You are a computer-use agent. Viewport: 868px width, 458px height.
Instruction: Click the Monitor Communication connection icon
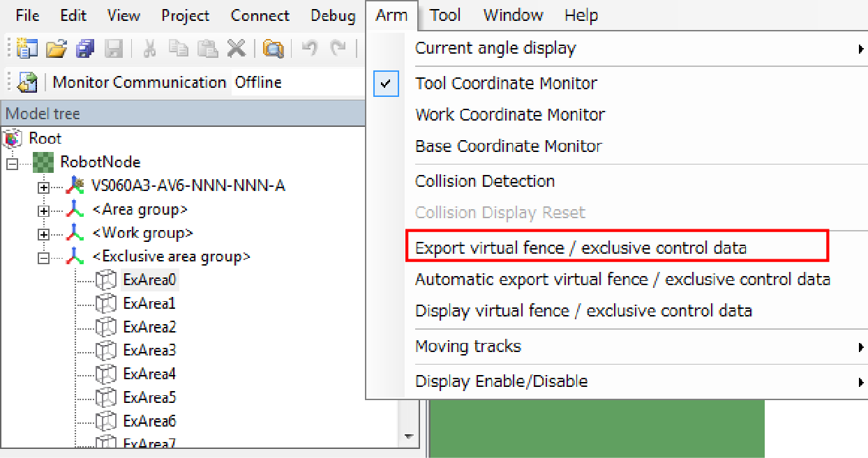(x=28, y=82)
